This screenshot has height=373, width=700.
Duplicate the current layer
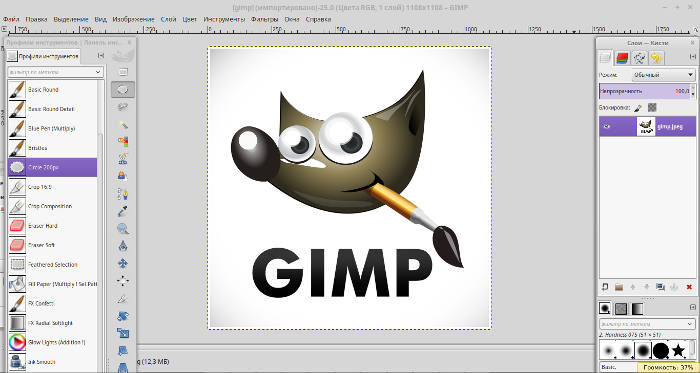[661, 287]
